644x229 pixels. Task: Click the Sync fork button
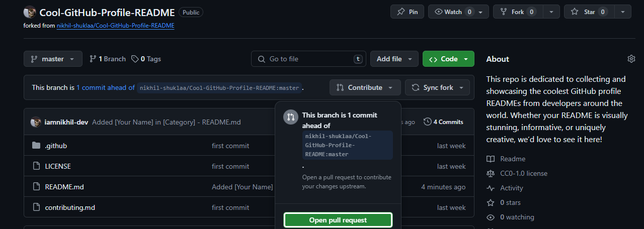[437, 87]
